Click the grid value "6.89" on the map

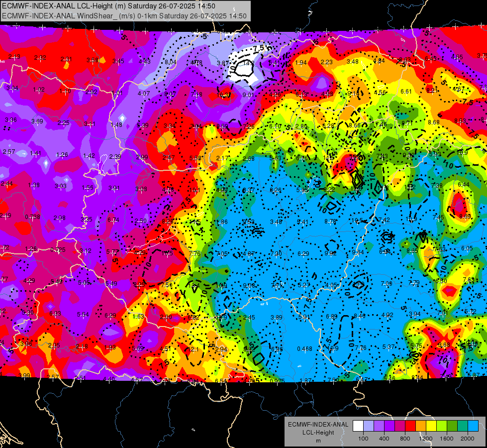pos(332,316)
